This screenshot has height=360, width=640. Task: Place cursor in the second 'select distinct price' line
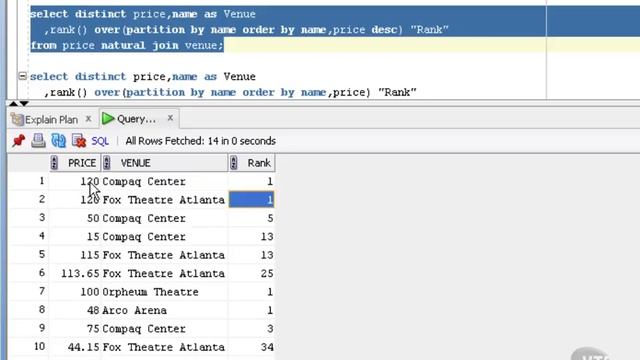pyautogui.click(x=143, y=76)
